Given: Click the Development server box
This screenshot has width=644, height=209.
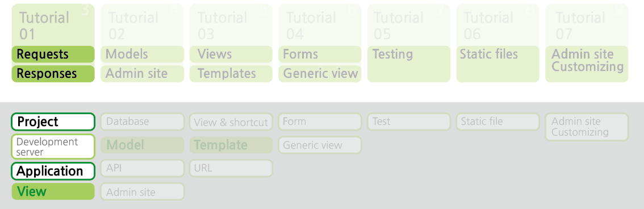Looking at the screenshot, I should (53, 147).
